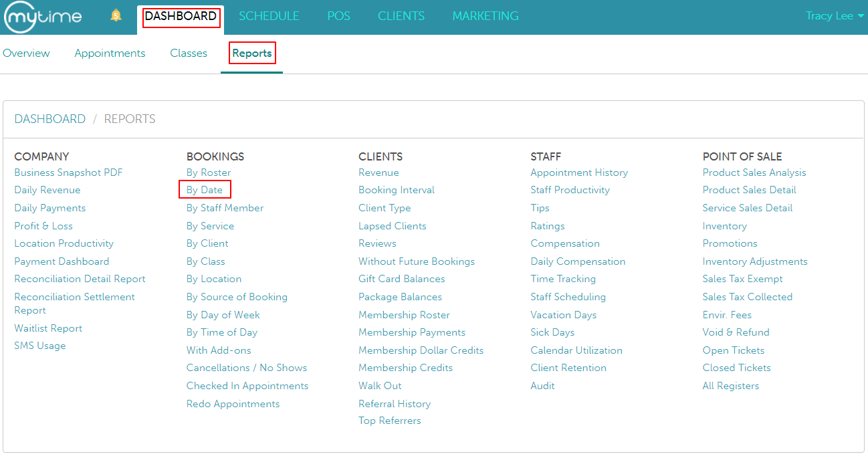View the Inventory report
The image size is (868, 456).
pos(725,226)
